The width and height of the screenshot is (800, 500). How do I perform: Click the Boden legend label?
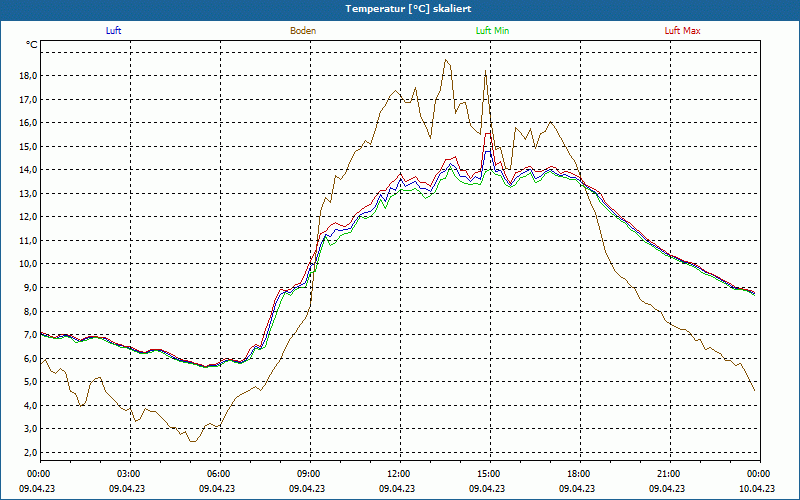coord(303,31)
